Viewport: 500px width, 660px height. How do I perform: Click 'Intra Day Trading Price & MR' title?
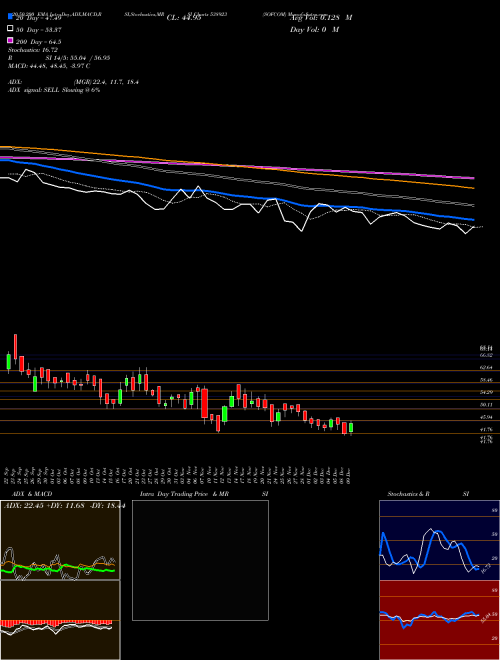click(184, 494)
